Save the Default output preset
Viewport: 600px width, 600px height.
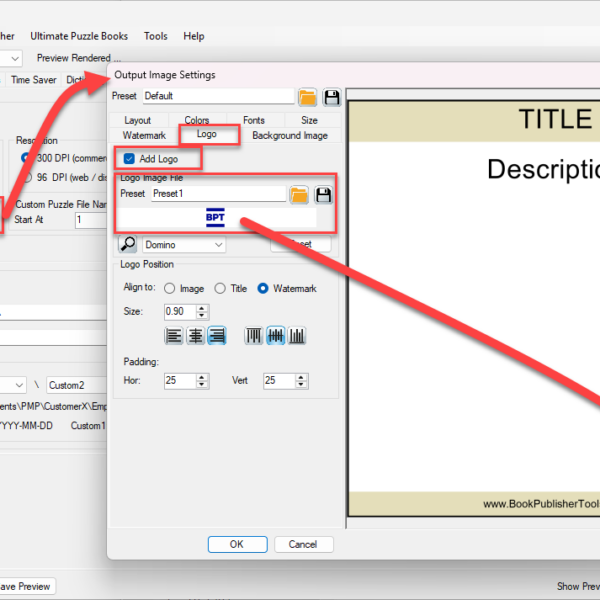pyautogui.click(x=331, y=97)
